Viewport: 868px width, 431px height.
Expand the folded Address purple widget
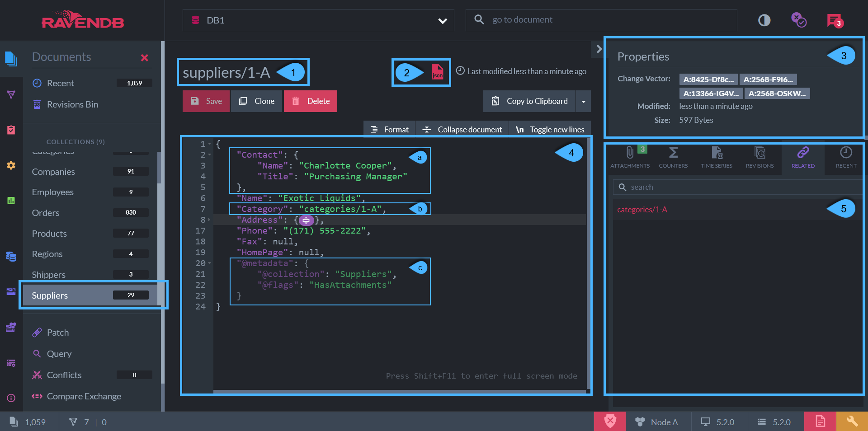point(306,220)
